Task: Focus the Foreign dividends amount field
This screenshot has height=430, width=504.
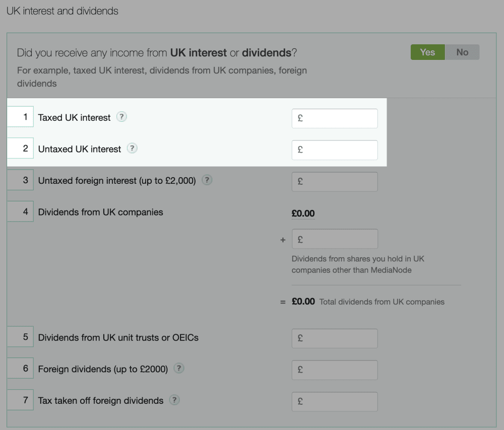Action: coord(335,370)
